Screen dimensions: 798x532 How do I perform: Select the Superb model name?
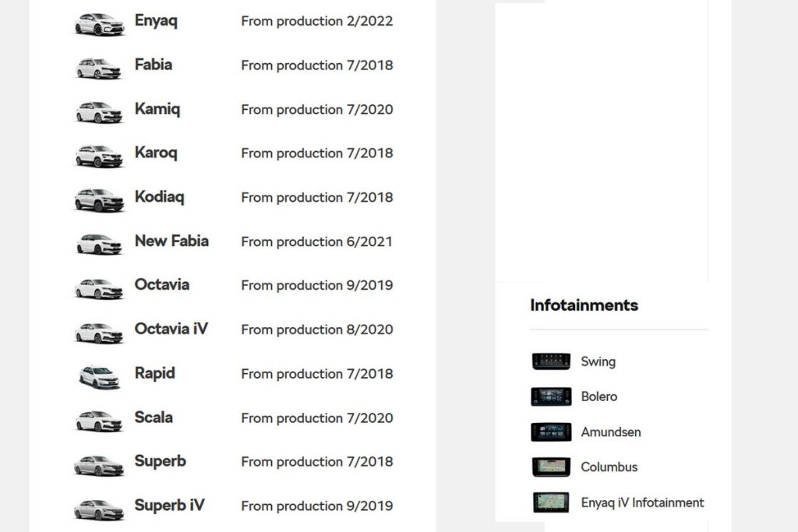click(x=161, y=461)
